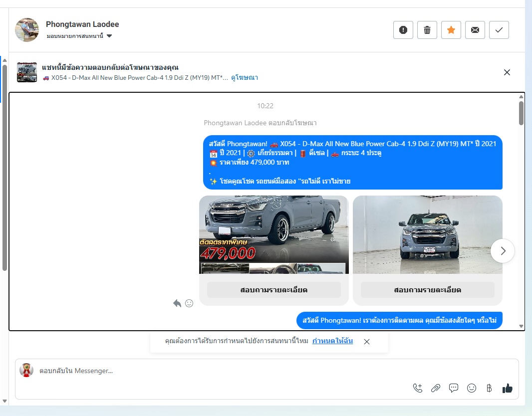Attach a file using the paperclip icon
532x416 pixels.
(x=436, y=388)
